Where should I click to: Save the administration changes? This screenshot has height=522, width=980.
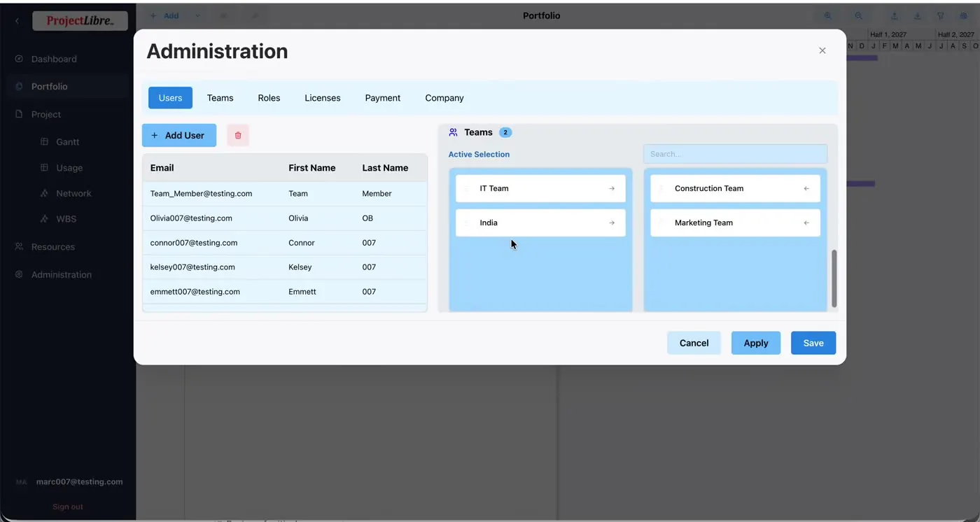(813, 343)
